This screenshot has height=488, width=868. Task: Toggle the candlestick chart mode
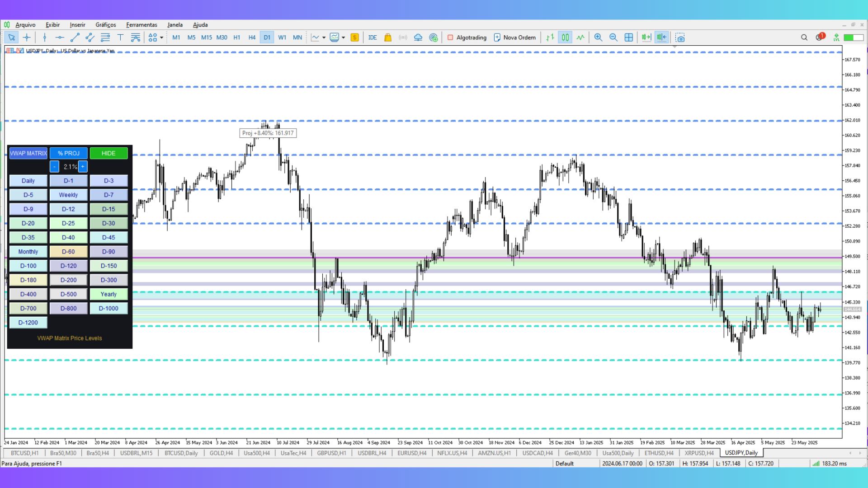click(565, 38)
